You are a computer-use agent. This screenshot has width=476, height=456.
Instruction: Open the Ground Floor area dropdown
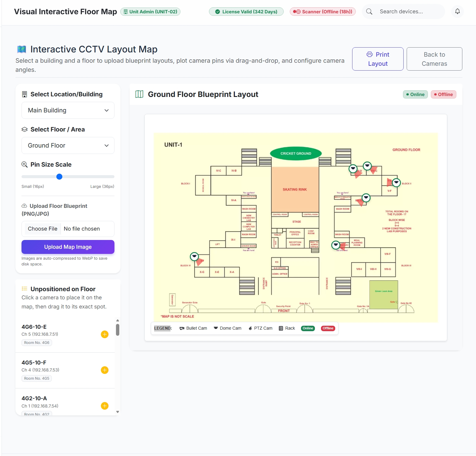[68, 145]
